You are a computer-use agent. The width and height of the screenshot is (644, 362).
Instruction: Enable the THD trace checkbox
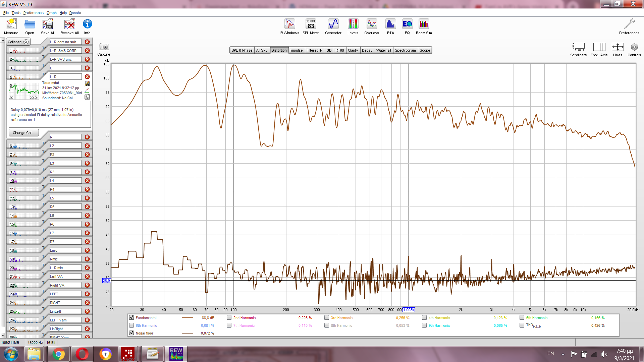522,325
